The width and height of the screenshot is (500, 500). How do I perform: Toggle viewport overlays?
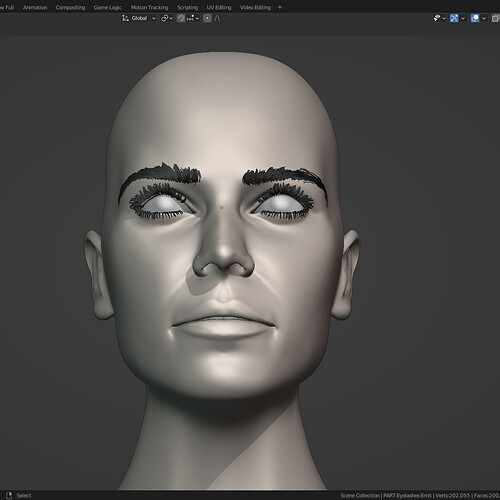[x=475, y=18]
